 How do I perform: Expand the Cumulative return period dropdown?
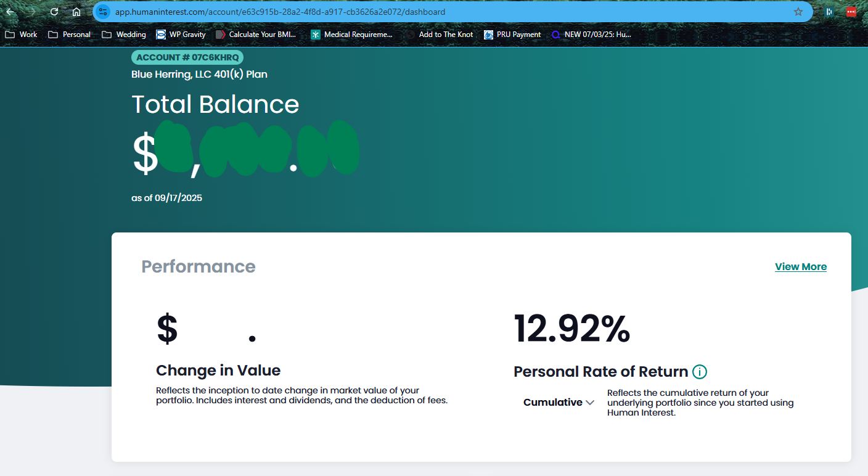559,403
